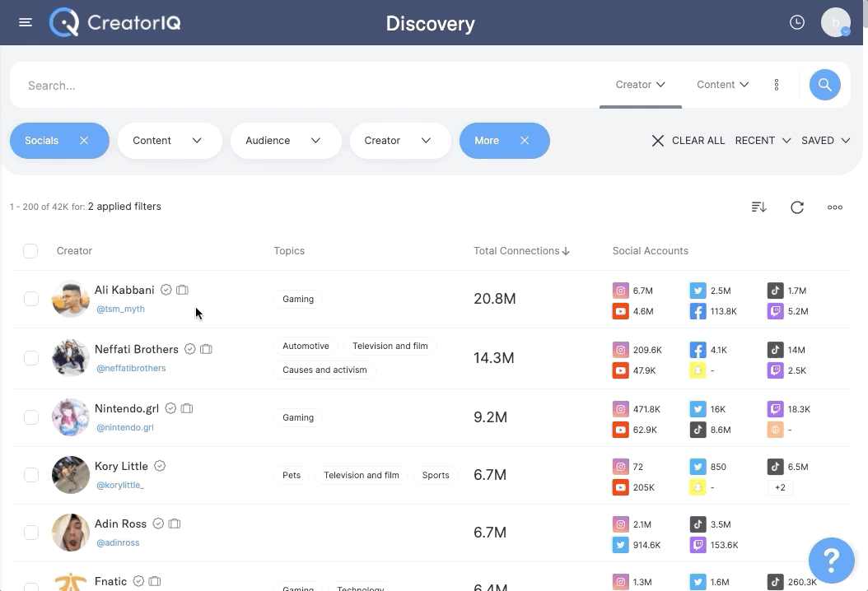The height and width of the screenshot is (591, 868).
Task: Click the verified badge next to Kory Little
Action: pyautogui.click(x=160, y=466)
